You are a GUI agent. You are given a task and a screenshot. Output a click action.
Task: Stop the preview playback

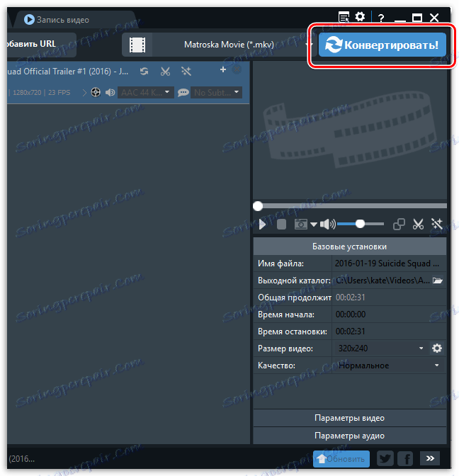coord(281,225)
